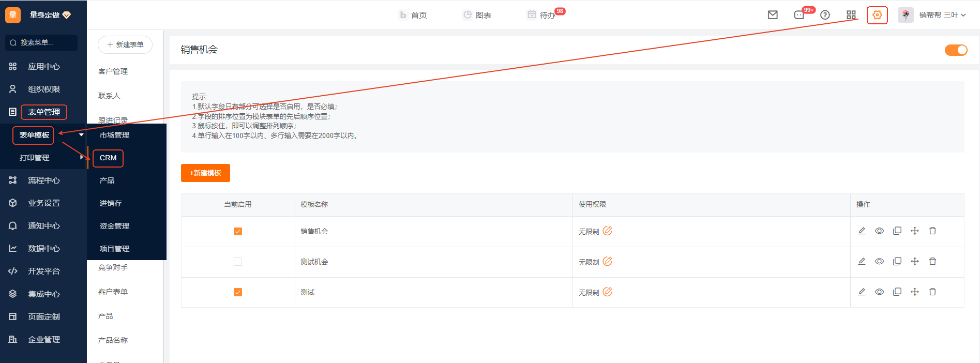Click the +新建模板 button
Image resolution: width=980 pixels, height=363 pixels.
point(205,173)
